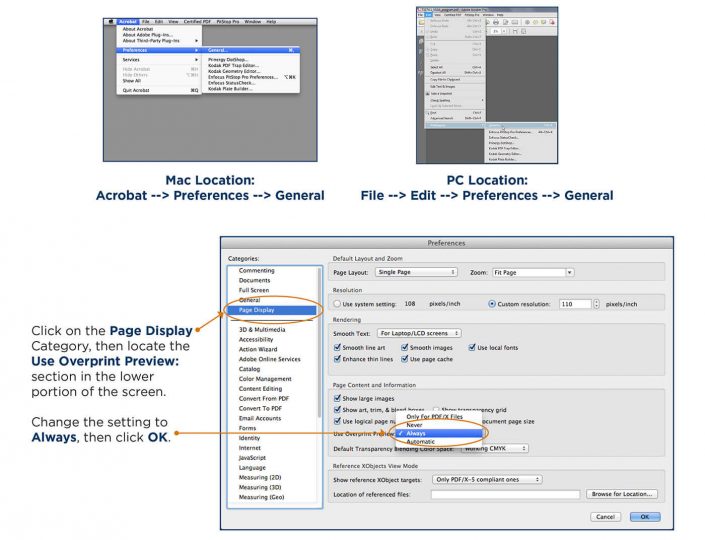The height and width of the screenshot is (540, 705).
Task: Open Page Layout dropdown showing Single Page
Action: pos(416,272)
